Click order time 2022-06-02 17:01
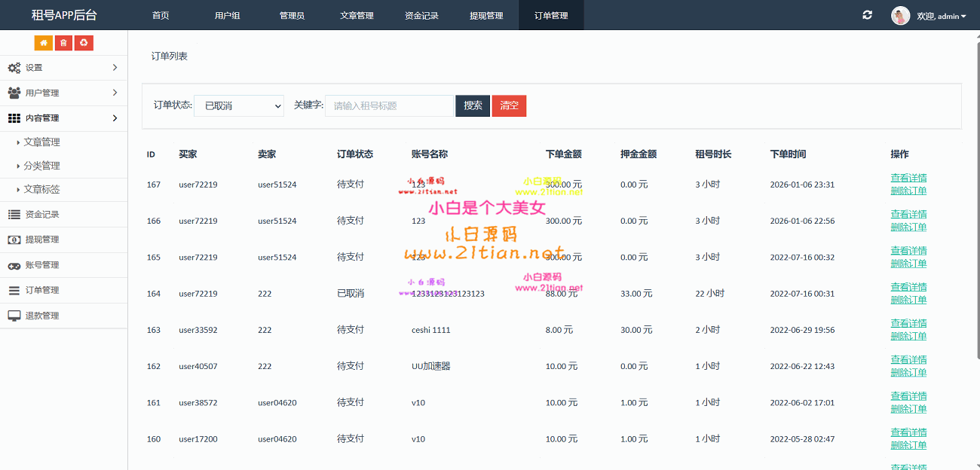 [x=802, y=403]
